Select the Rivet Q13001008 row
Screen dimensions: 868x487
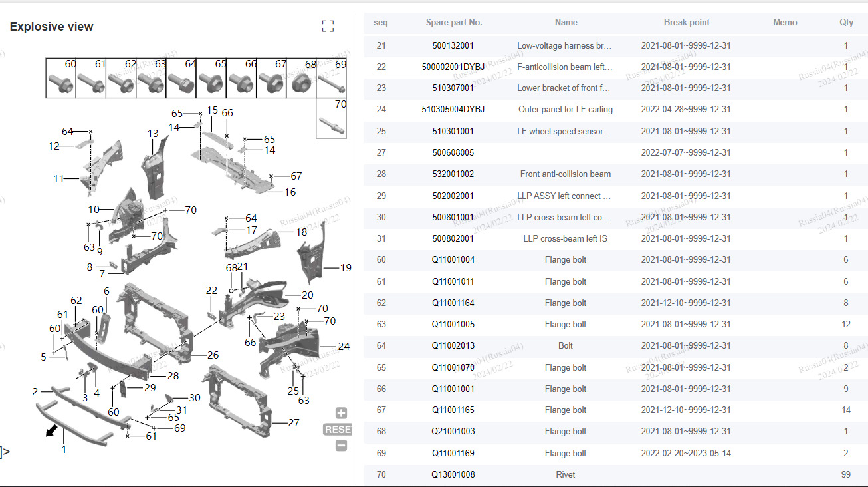[x=616, y=474]
